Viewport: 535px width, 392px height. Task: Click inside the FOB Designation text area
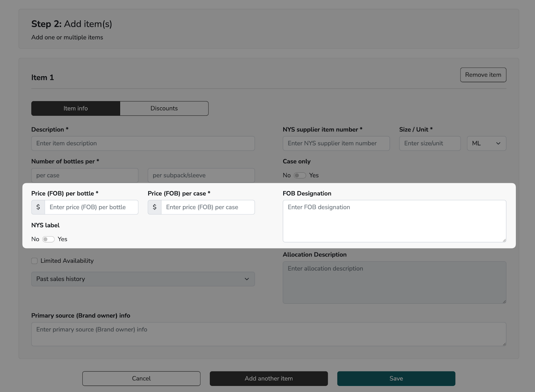[x=394, y=221]
